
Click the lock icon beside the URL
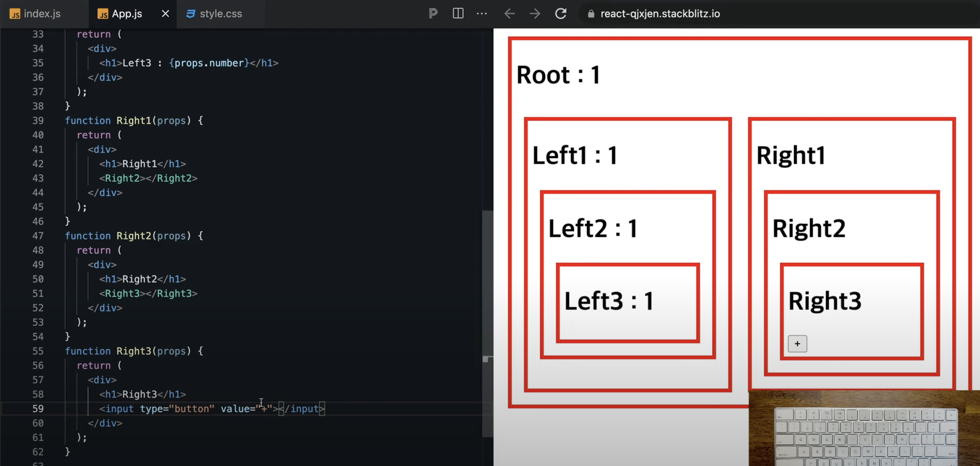tap(591, 14)
